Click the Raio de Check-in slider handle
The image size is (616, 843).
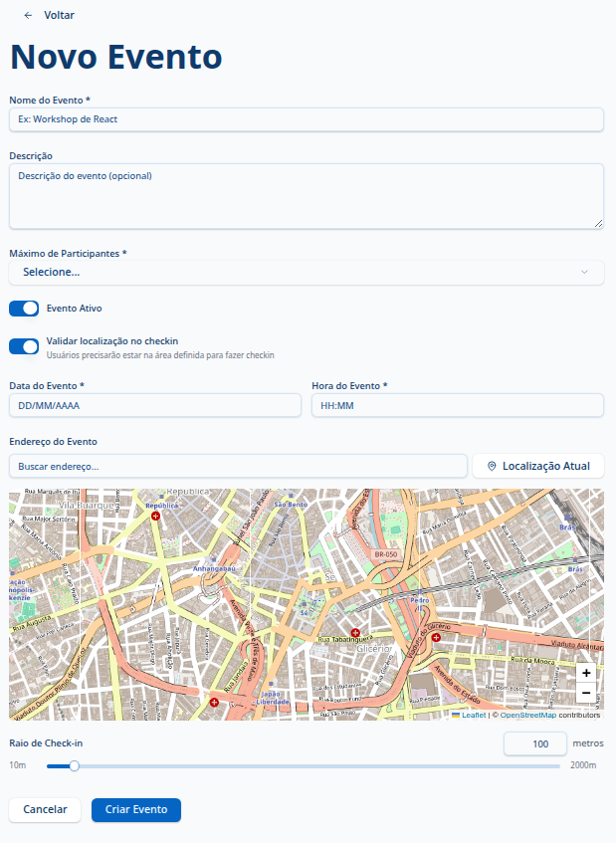(x=74, y=765)
